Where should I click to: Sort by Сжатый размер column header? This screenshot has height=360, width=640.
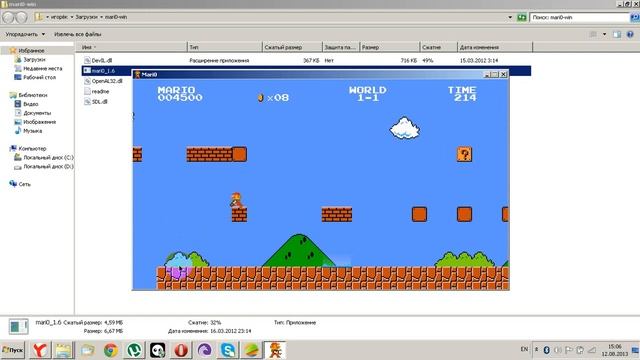point(292,47)
